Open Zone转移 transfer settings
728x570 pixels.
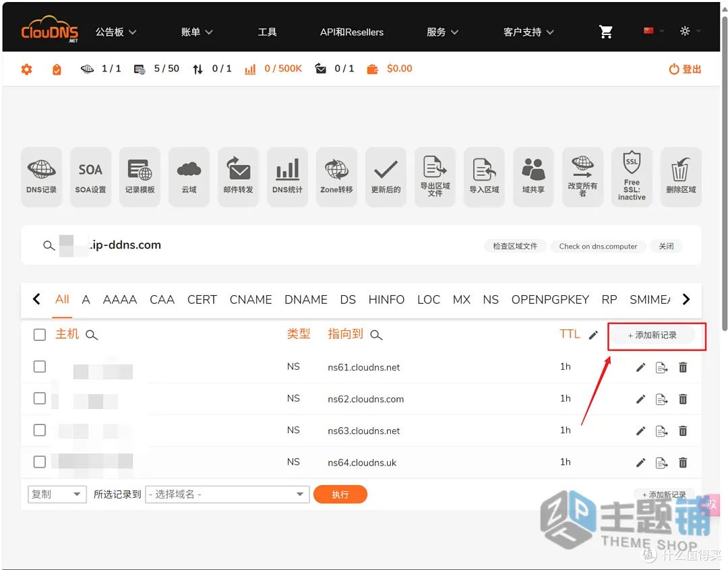click(x=336, y=177)
